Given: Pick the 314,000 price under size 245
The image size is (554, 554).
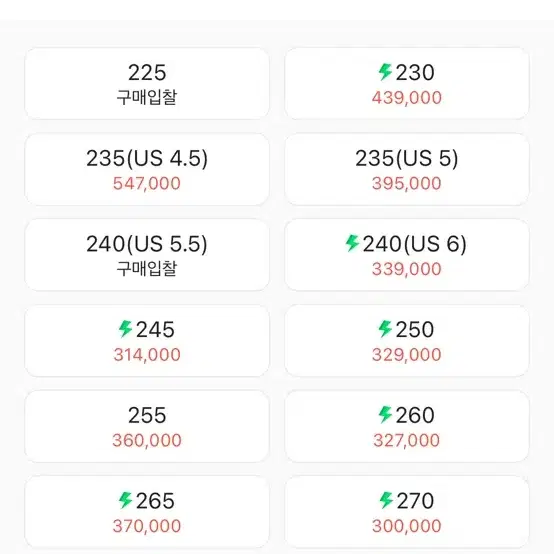Looking at the screenshot, I should pyautogui.click(x=147, y=354).
